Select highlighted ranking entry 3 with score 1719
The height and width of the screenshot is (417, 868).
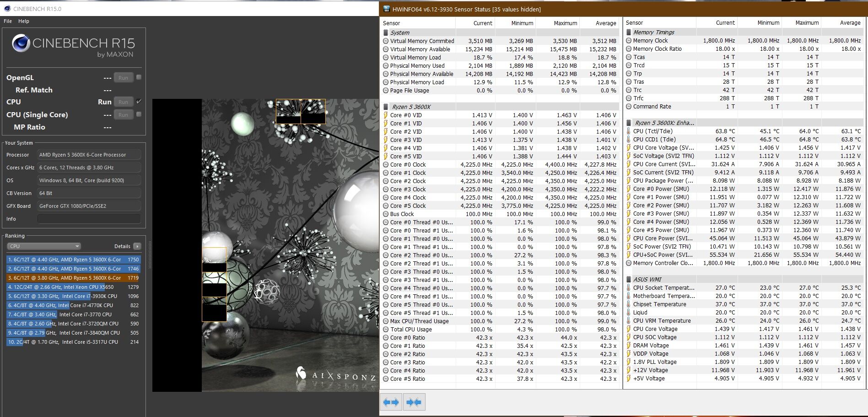73,278
